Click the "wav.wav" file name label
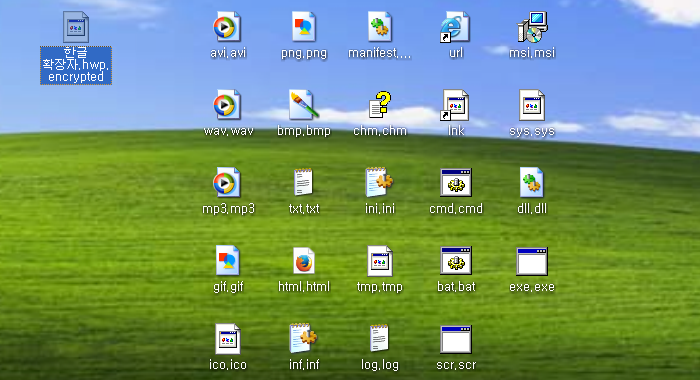This screenshot has height=380, width=700. tap(228, 131)
